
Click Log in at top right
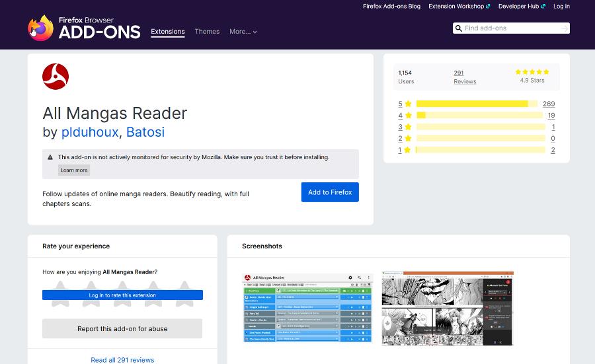tap(561, 6)
